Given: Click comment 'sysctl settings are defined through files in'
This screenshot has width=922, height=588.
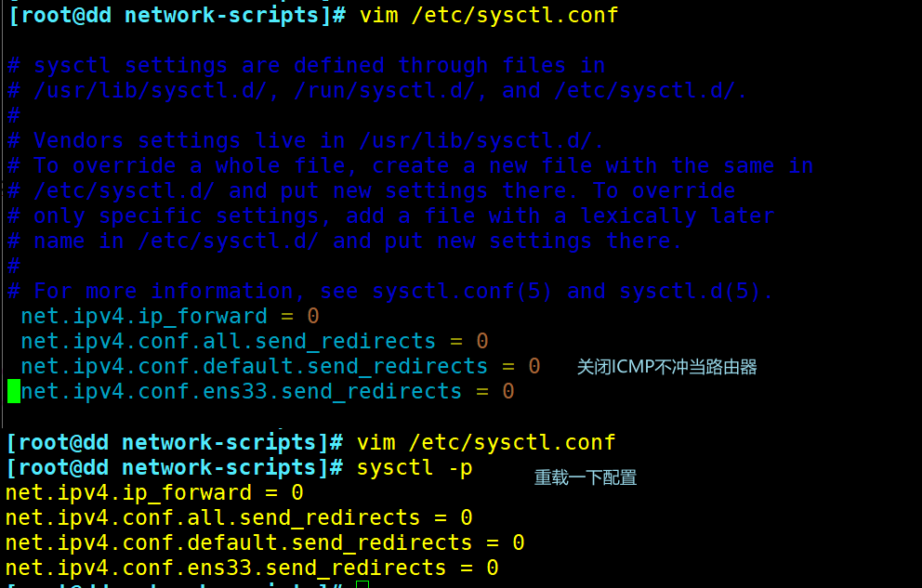Looking at the screenshot, I should click(x=306, y=65).
